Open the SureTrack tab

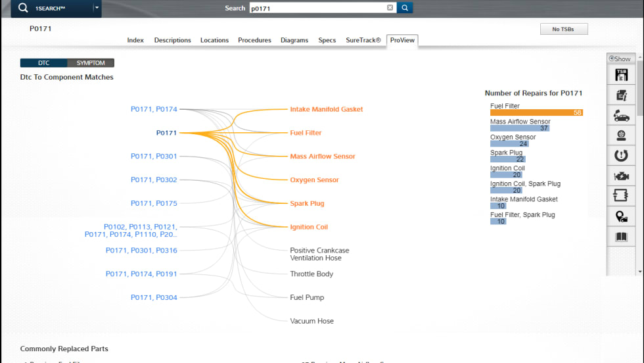coord(363,40)
